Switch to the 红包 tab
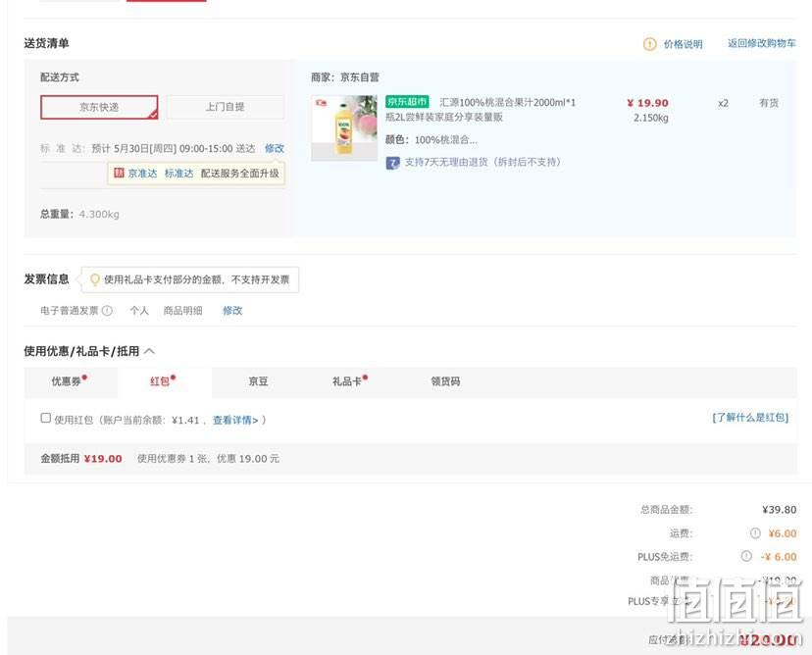Image resolution: width=812 pixels, height=655 pixels. pyautogui.click(x=164, y=381)
